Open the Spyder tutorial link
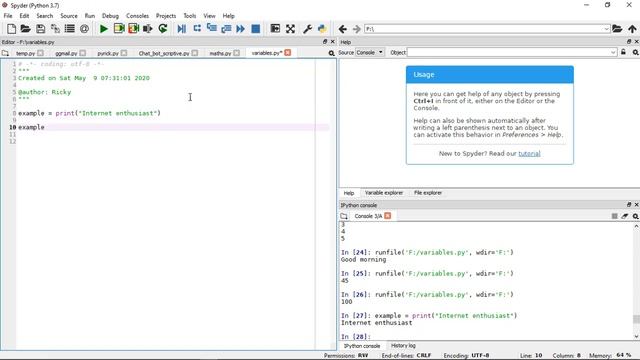Viewport: 640px width, 360px height. click(x=529, y=153)
